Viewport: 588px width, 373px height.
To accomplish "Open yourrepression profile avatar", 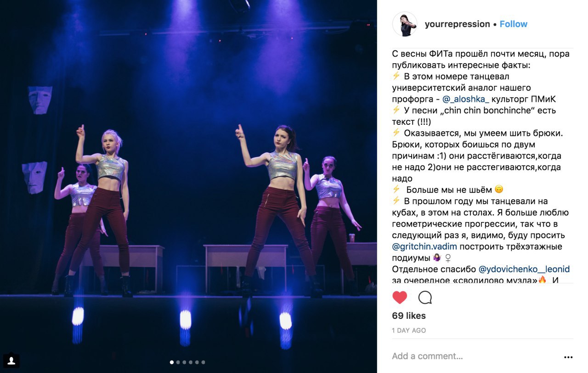I will pyautogui.click(x=405, y=24).
